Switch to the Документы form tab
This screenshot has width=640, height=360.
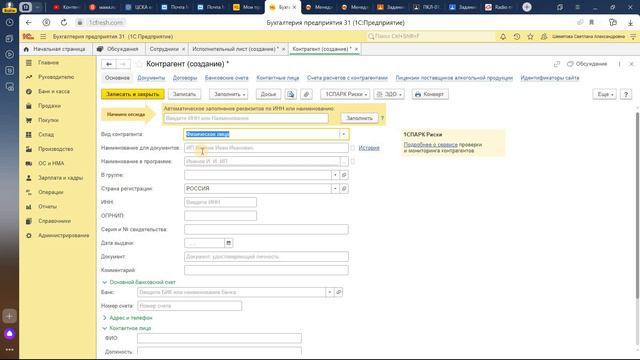click(151, 78)
